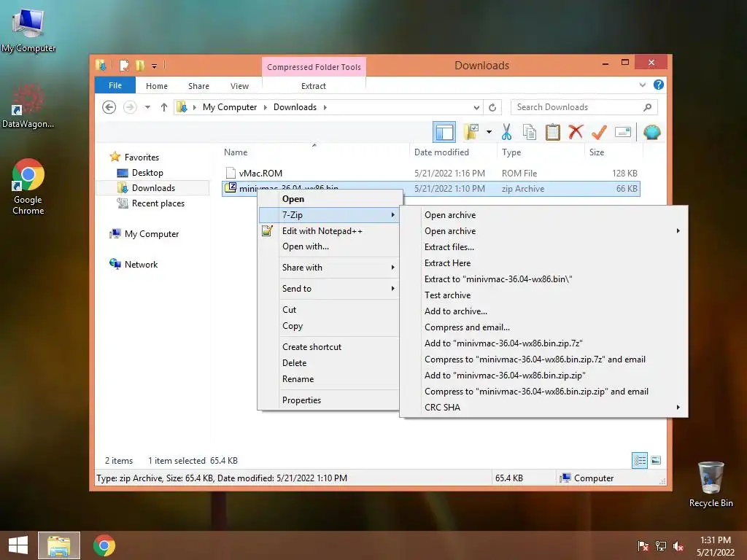Click the search magnifier icon
The image size is (747, 560).
[x=648, y=107]
